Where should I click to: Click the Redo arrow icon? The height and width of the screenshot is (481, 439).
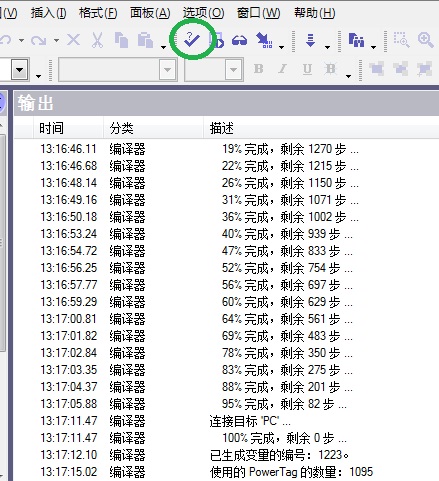click(39, 40)
